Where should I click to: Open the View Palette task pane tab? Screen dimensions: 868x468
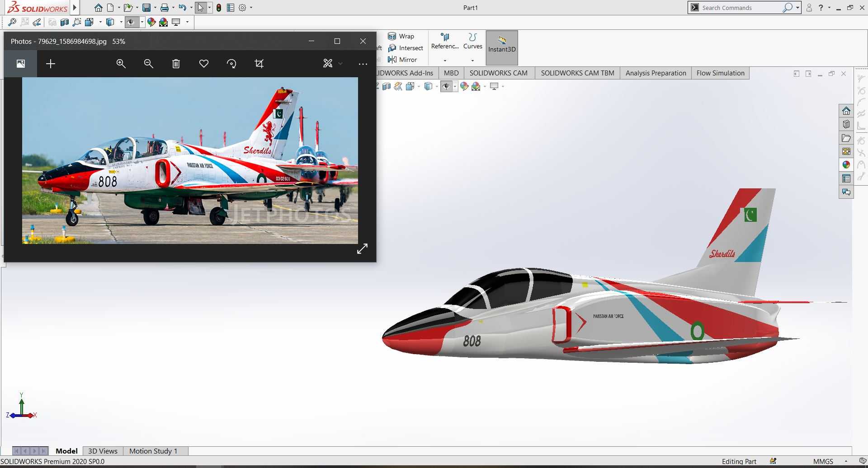click(x=846, y=151)
